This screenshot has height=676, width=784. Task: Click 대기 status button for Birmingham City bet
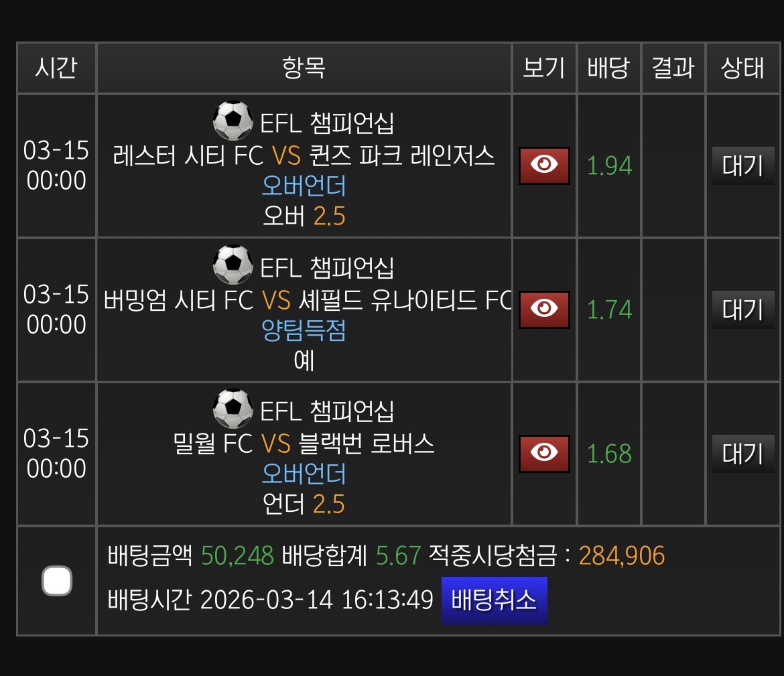point(742,309)
